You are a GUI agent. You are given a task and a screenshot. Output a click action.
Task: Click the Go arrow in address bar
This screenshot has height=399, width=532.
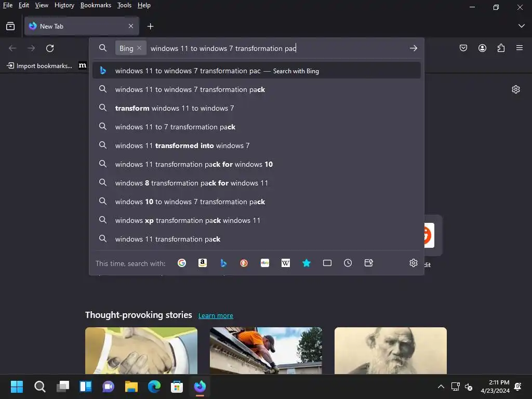(413, 48)
